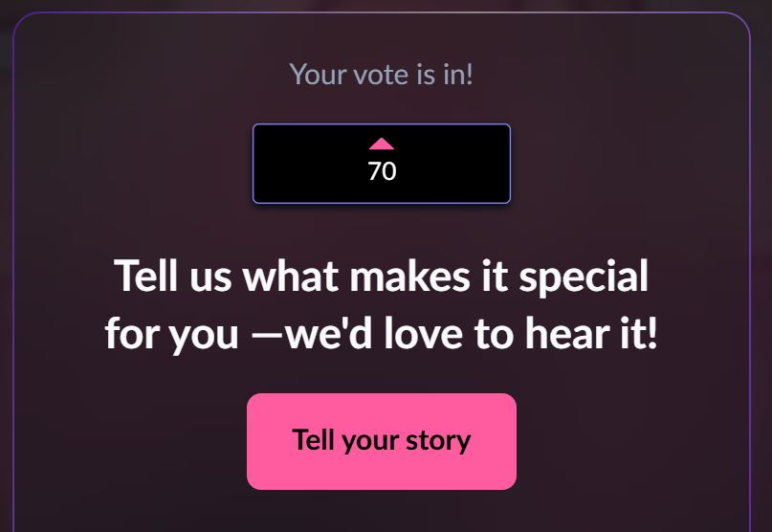
Task: Click the word "Tell" on the pink button
Action: pyautogui.click(x=311, y=440)
